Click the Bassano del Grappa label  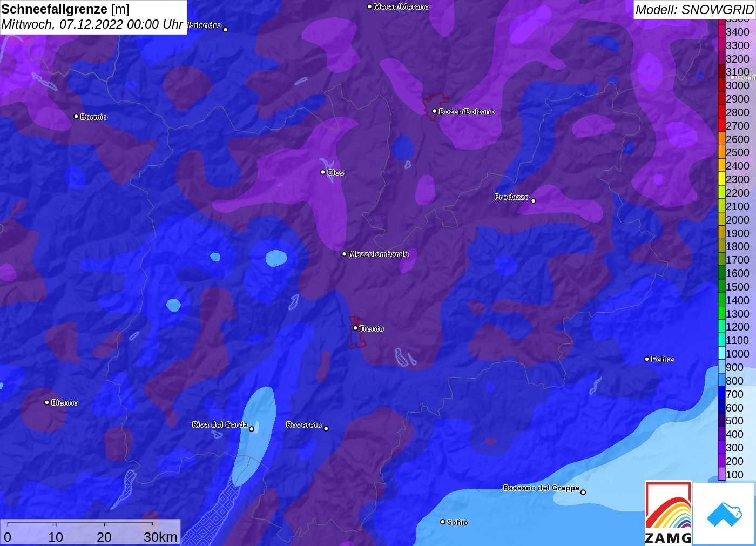click(x=541, y=488)
